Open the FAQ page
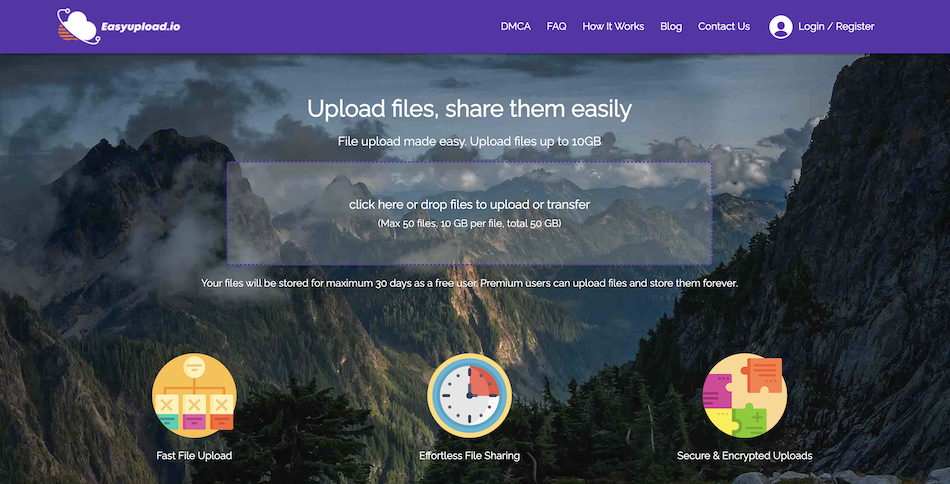950x484 pixels. [556, 27]
